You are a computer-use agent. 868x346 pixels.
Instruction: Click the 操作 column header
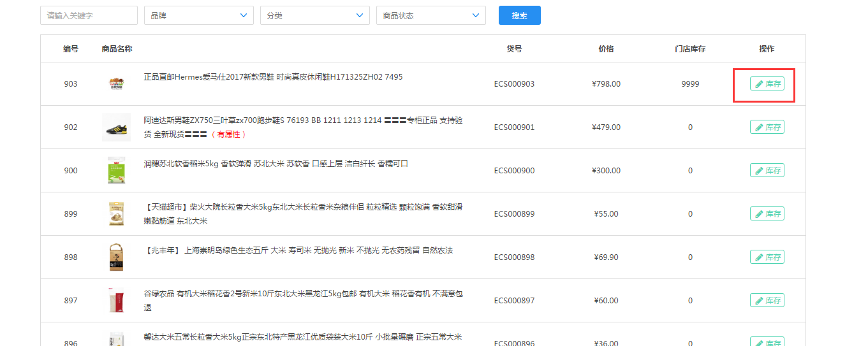click(767, 49)
